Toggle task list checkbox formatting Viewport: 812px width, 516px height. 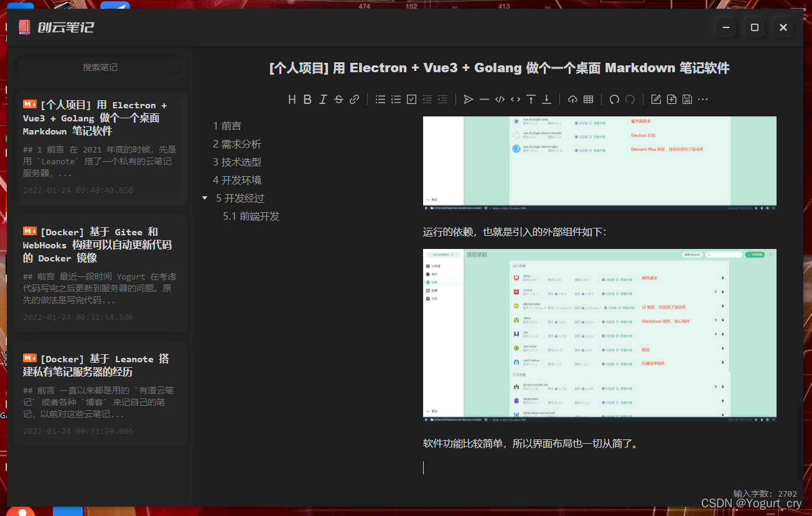pos(411,99)
